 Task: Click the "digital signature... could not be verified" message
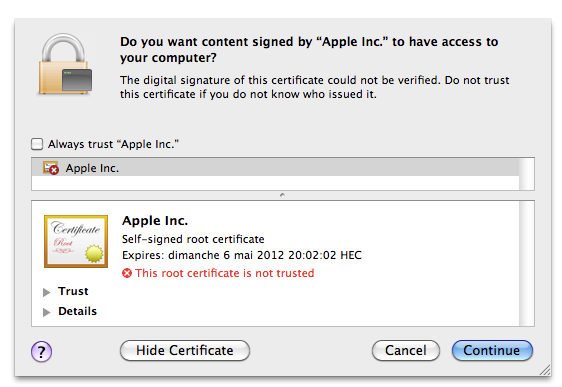(314, 87)
